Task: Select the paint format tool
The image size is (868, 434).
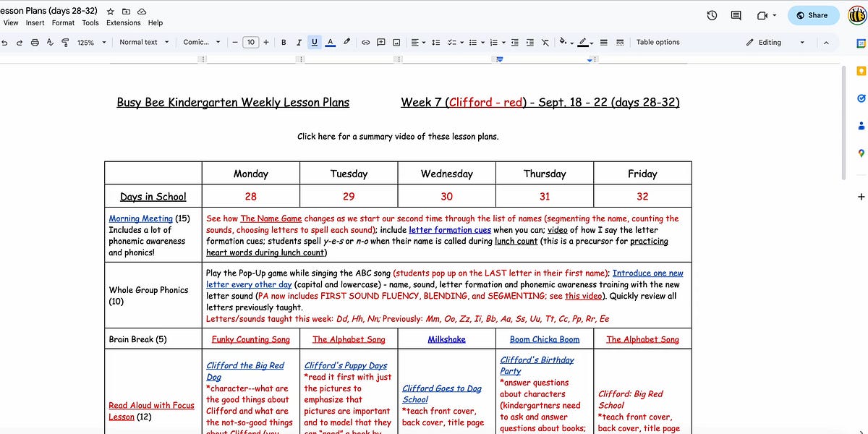Action: coord(64,42)
